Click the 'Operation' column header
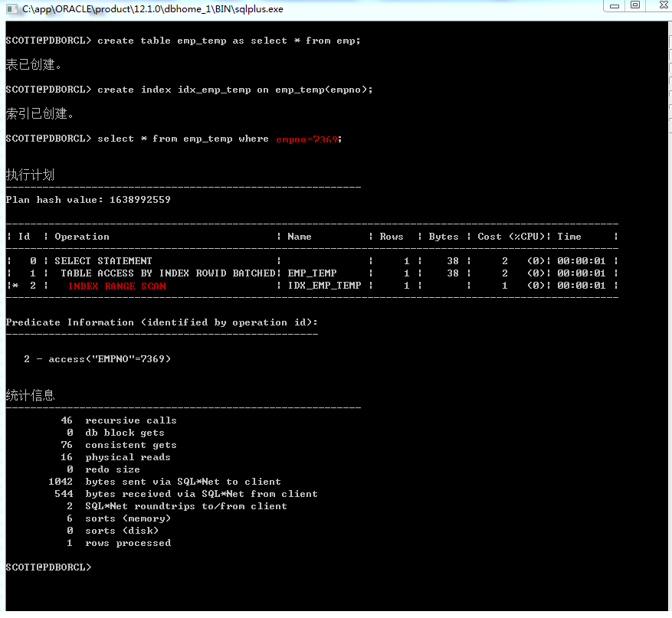672x618 pixels. (x=82, y=237)
